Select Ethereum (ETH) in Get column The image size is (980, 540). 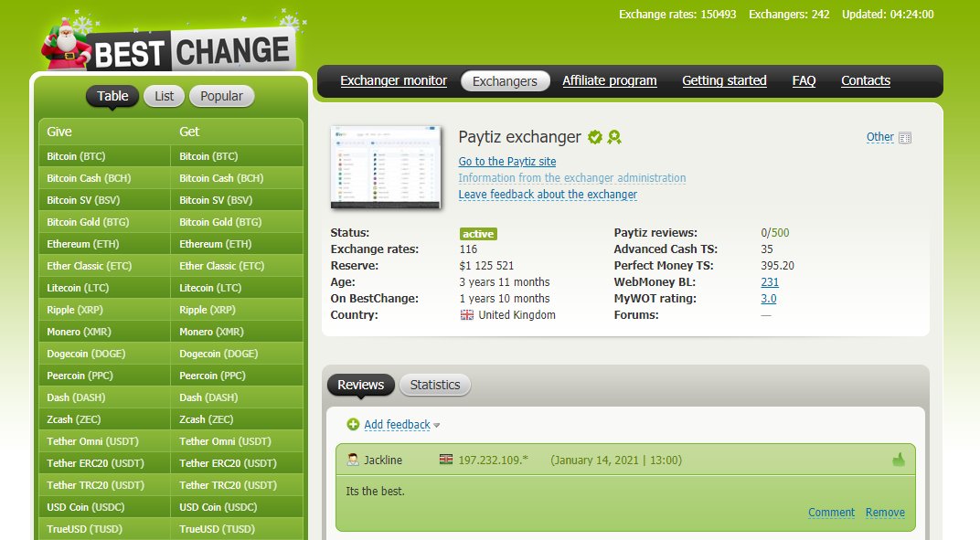pyautogui.click(x=237, y=244)
